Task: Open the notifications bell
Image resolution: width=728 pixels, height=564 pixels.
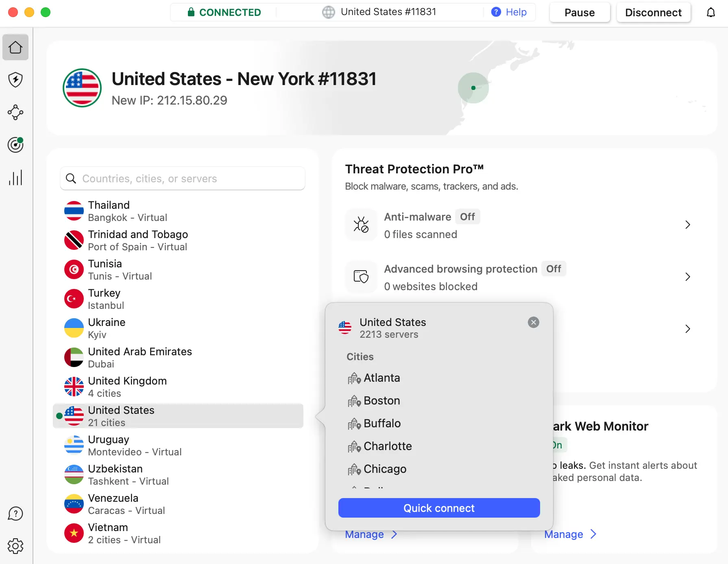Action: [711, 13]
